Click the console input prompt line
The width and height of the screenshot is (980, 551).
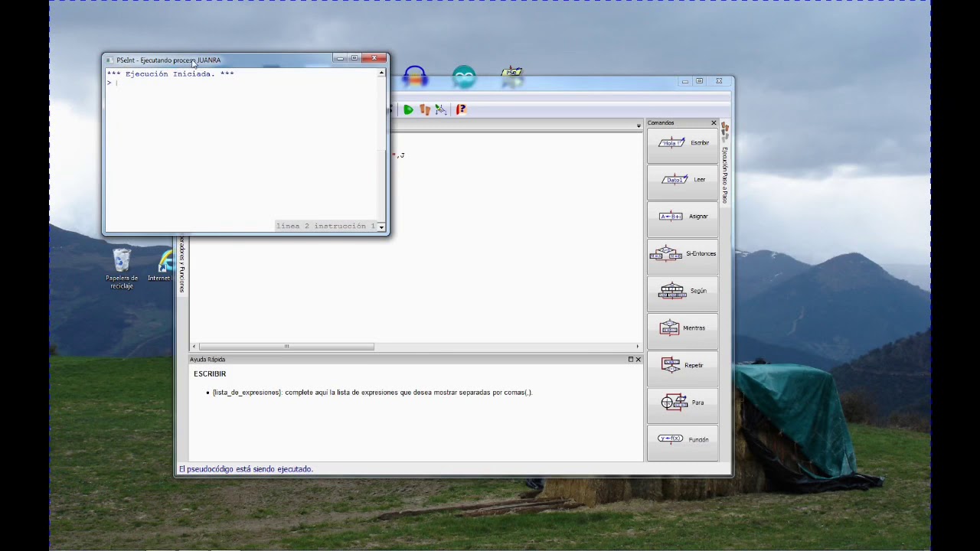pos(241,83)
